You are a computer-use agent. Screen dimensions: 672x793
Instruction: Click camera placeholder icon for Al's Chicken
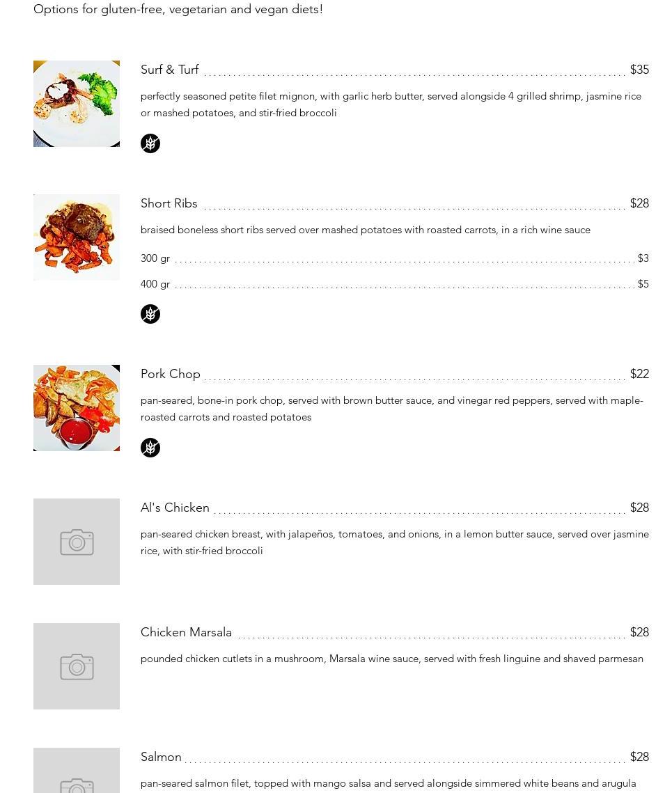(x=77, y=542)
